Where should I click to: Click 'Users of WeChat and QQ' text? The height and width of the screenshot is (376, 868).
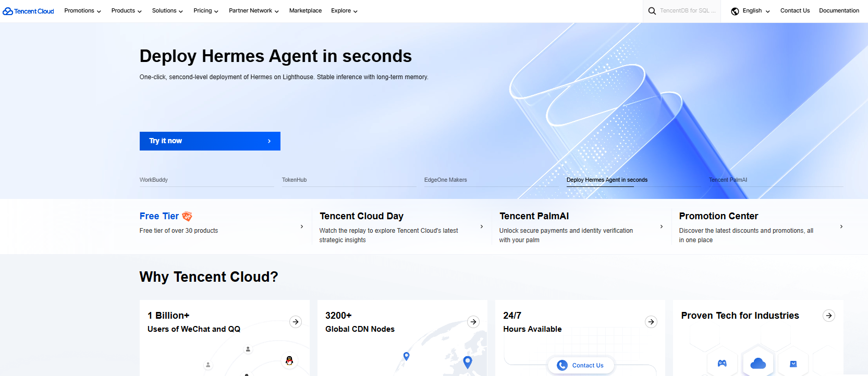pyautogui.click(x=194, y=329)
